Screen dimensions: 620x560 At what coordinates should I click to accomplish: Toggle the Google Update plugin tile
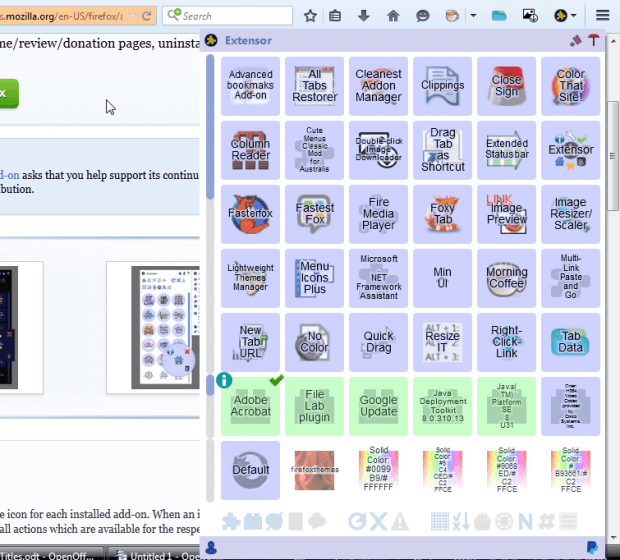coord(378,406)
